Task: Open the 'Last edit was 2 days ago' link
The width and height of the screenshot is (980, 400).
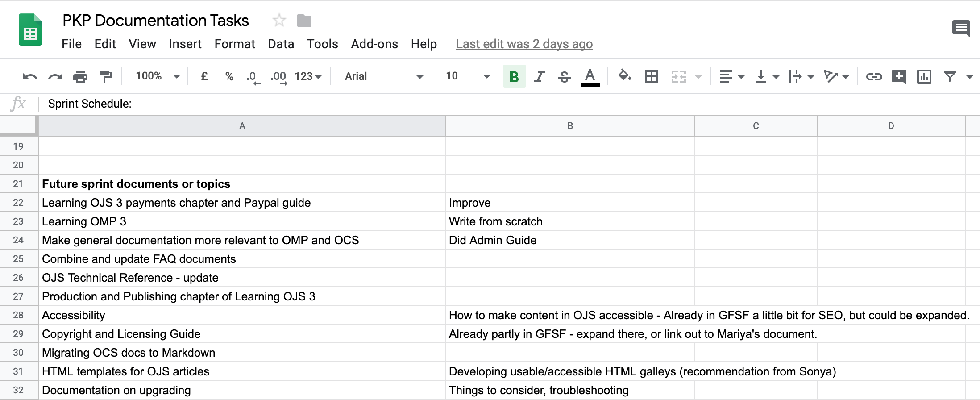Action: pyautogui.click(x=524, y=44)
